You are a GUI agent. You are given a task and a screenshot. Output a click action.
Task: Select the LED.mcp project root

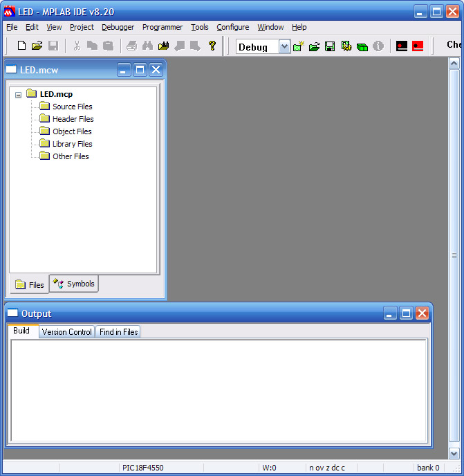(56, 94)
